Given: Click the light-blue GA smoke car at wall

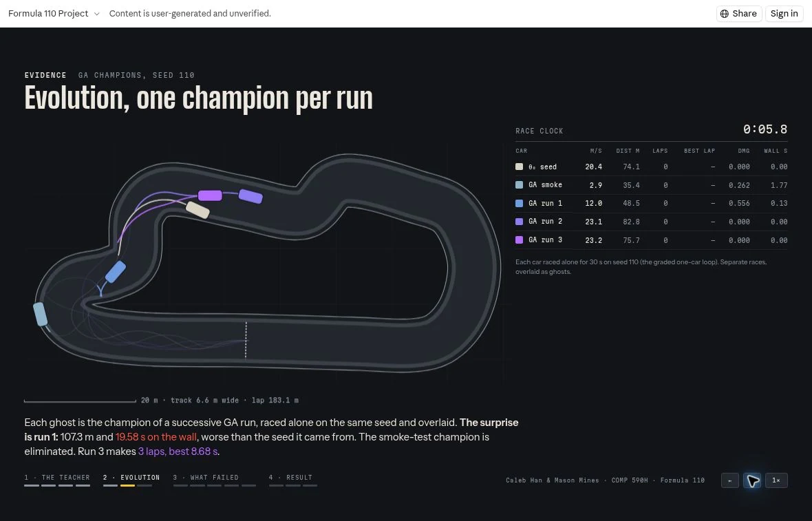Looking at the screenshot, I should point(40,314).
